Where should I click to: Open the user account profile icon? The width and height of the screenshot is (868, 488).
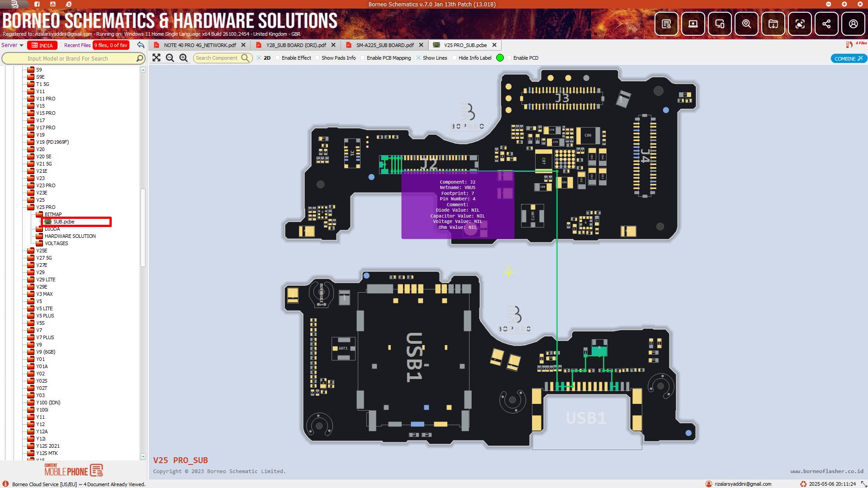(x=853, y=24)
